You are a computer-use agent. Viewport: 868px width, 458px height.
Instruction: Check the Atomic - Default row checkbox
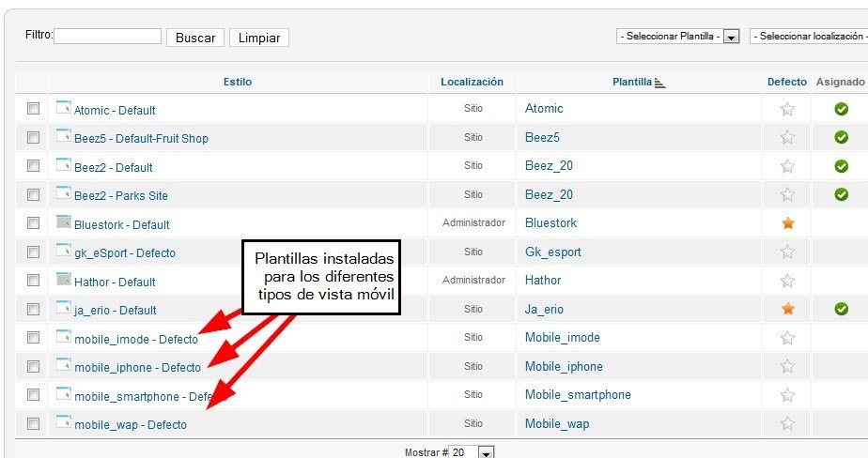tap(33, 109)
